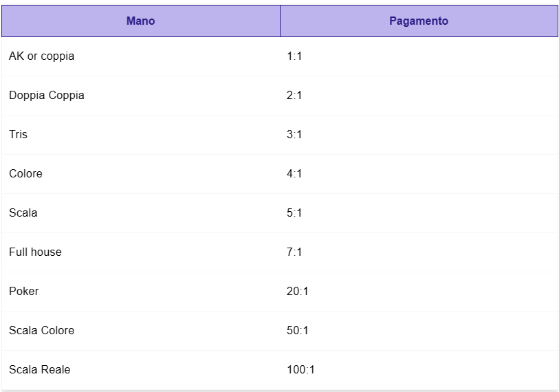Select the Full house hand cell
The width and height of the screenshot is (559, 392).
[141, 252]
